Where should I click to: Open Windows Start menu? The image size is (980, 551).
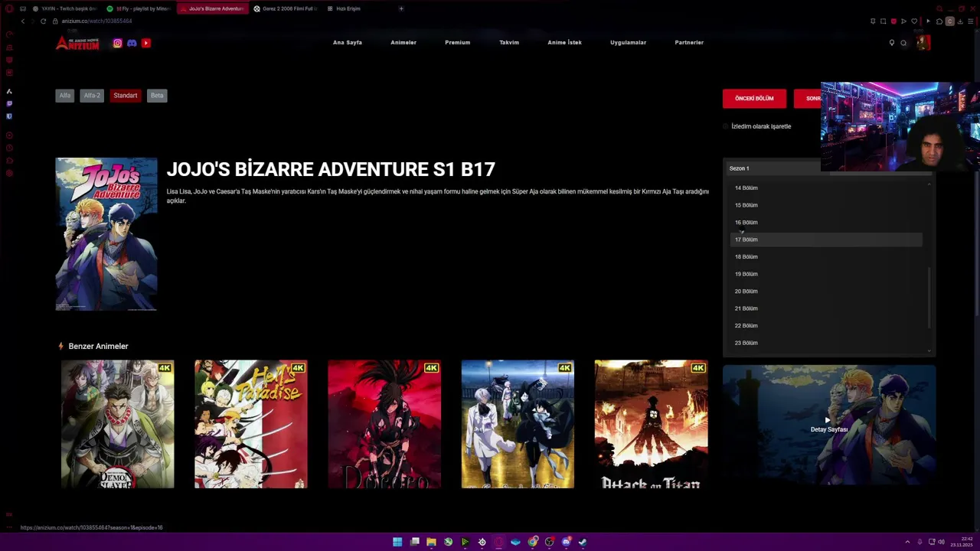click(x=397, y=542)
